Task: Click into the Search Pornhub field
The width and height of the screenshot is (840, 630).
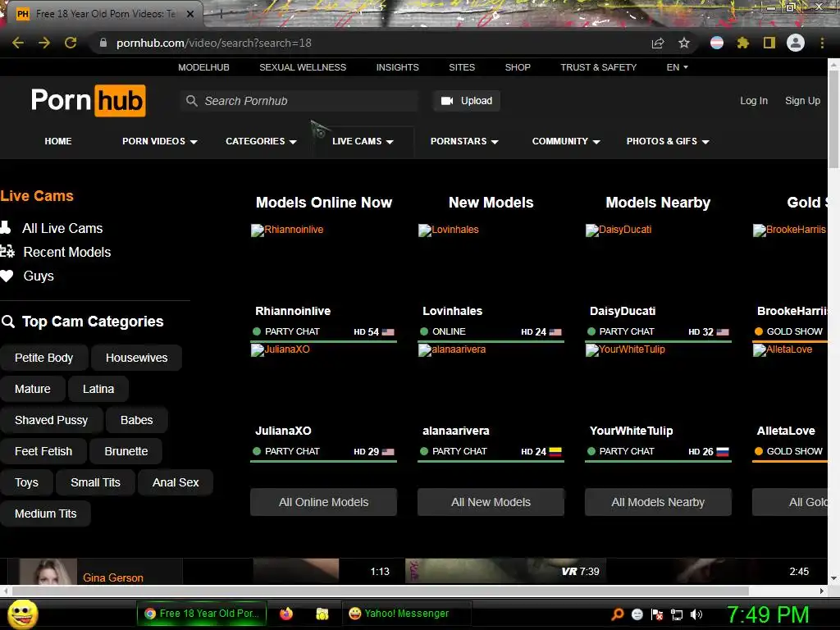Action: (299, 101)
